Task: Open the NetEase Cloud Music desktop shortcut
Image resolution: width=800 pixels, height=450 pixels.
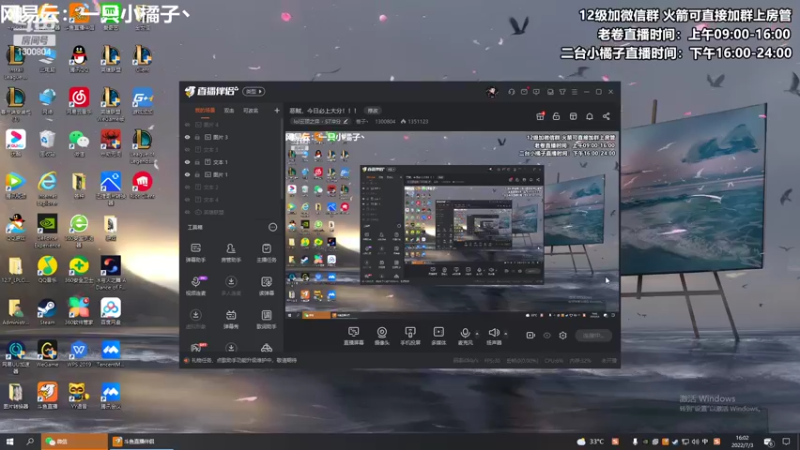Action: click(79, 101)
